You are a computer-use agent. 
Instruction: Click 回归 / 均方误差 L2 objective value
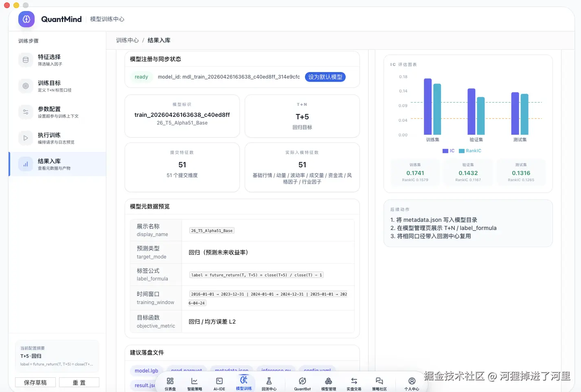(x=212, y=322)
